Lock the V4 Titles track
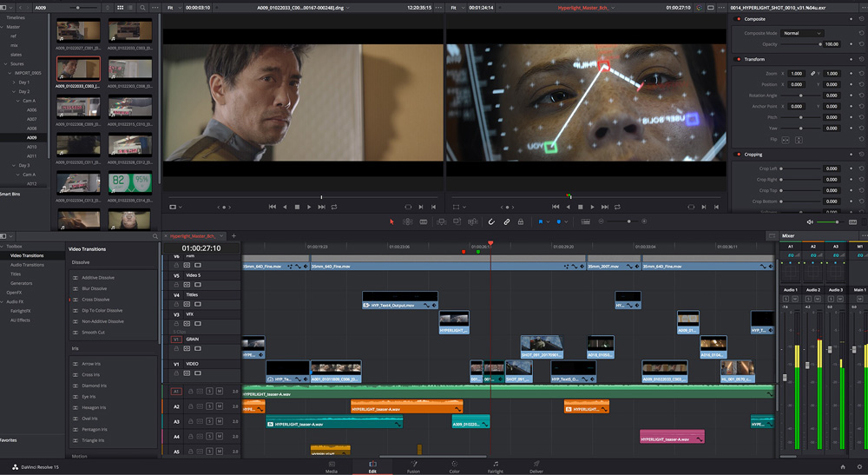 point(177,305)
